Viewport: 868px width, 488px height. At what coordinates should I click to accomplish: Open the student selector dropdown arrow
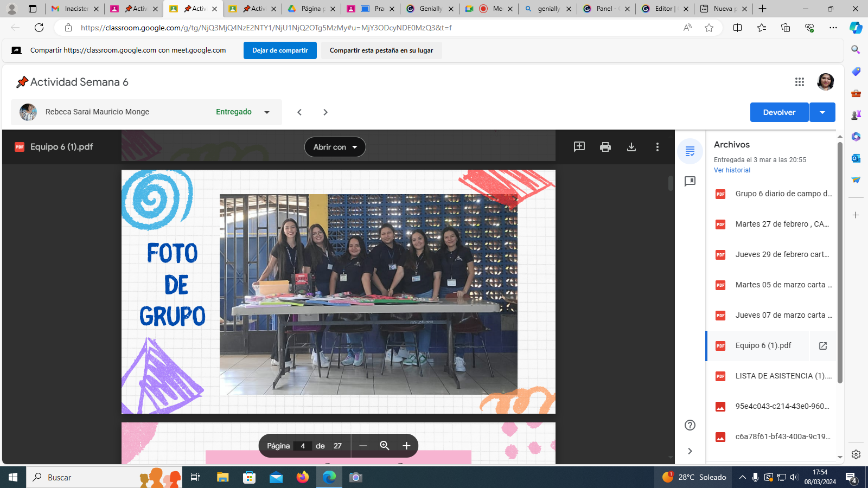point(267,112)
